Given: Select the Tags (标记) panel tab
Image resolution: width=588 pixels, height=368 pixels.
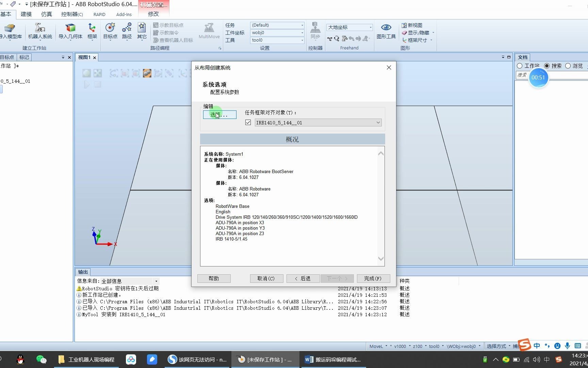Looking at the screenshot, I should coord(24,57).
